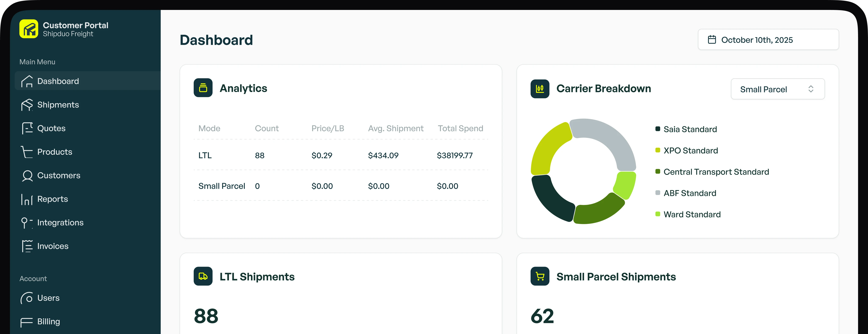Open the Users account menu item
The image size is (868, 334).
pyautogui.click(x=48, y=298)
